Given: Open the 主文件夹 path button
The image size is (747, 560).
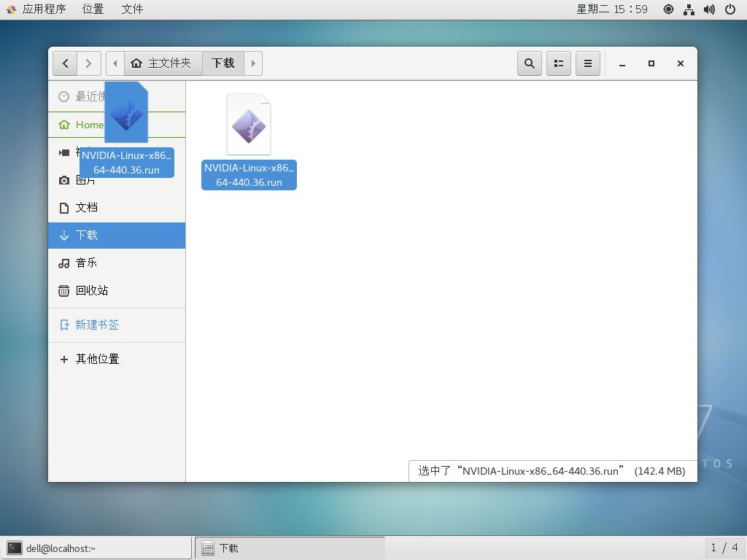Looking at the screenshot, I should coord(163,63).
